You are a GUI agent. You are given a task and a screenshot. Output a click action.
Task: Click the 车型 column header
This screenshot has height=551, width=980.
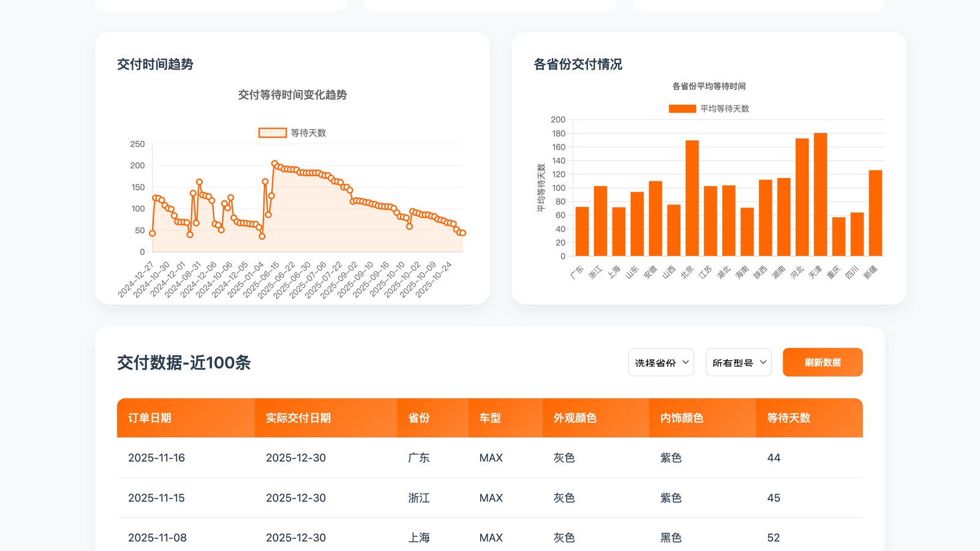tap(505, 418)
